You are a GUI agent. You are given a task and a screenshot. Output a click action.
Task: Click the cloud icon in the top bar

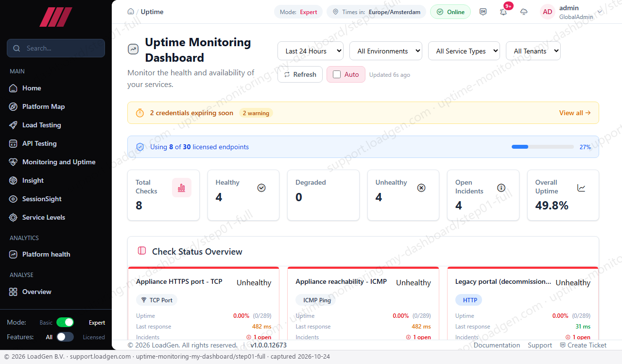point(524,12)
